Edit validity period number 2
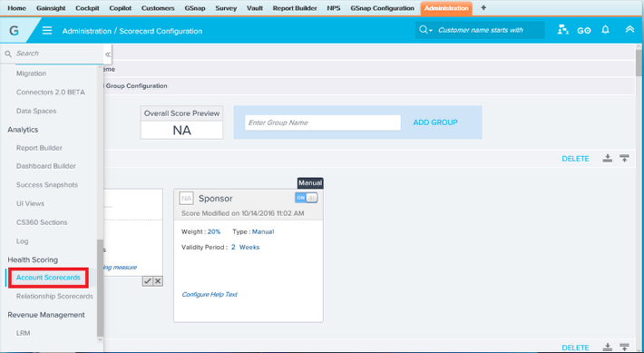644x353 pixels. (233, 247)
